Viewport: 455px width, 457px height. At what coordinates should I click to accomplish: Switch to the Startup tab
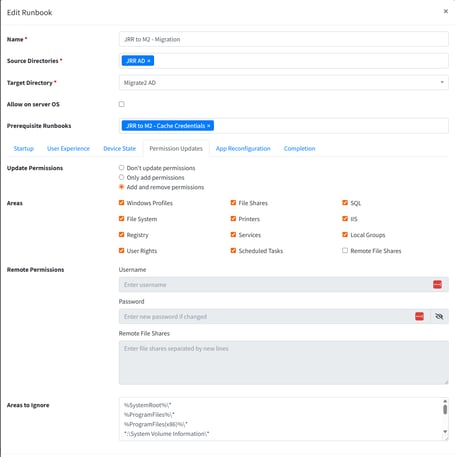tap(24, 148)
